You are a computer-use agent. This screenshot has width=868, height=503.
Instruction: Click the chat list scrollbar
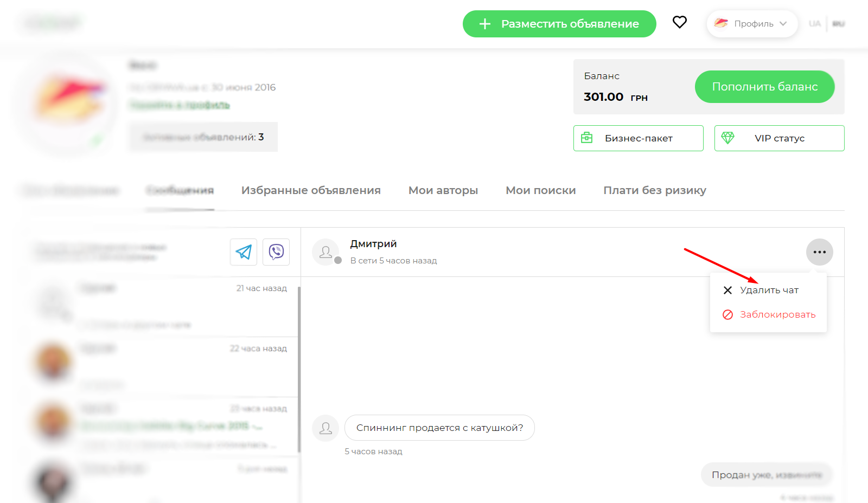click(x=299, y=369)
